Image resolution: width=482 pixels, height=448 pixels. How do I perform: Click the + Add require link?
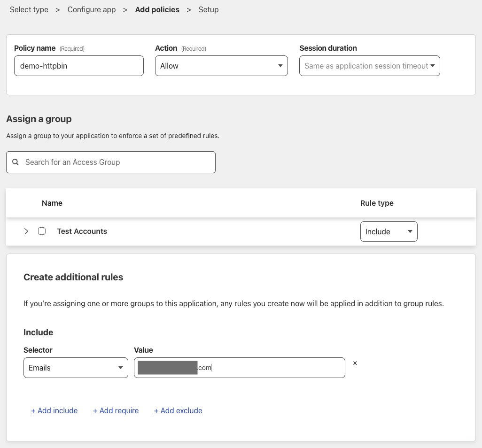pyautogui.click(x=116, y=410)
